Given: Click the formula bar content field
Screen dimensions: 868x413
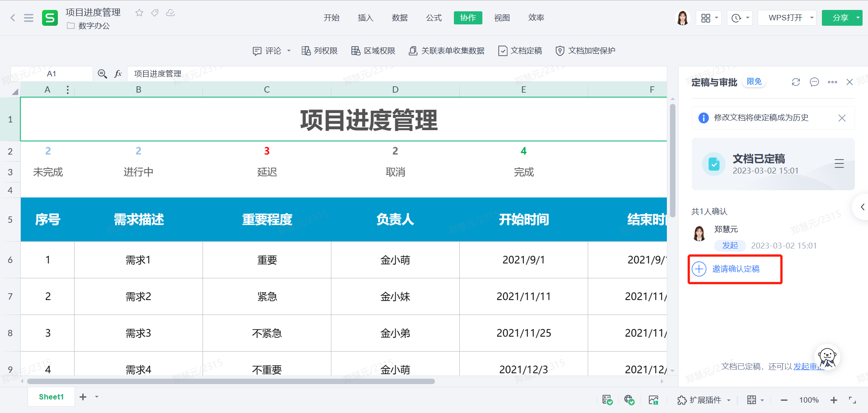Looking at the screenshot, I should (x=397, y=74).
